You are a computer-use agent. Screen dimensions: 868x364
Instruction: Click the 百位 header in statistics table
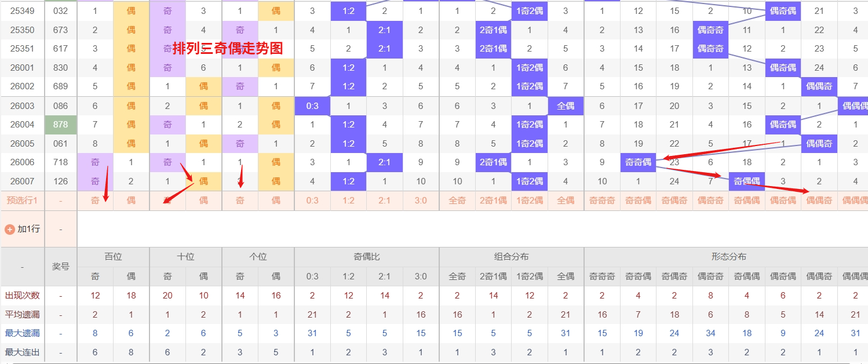pyautogui.click(x=113, y=257)
